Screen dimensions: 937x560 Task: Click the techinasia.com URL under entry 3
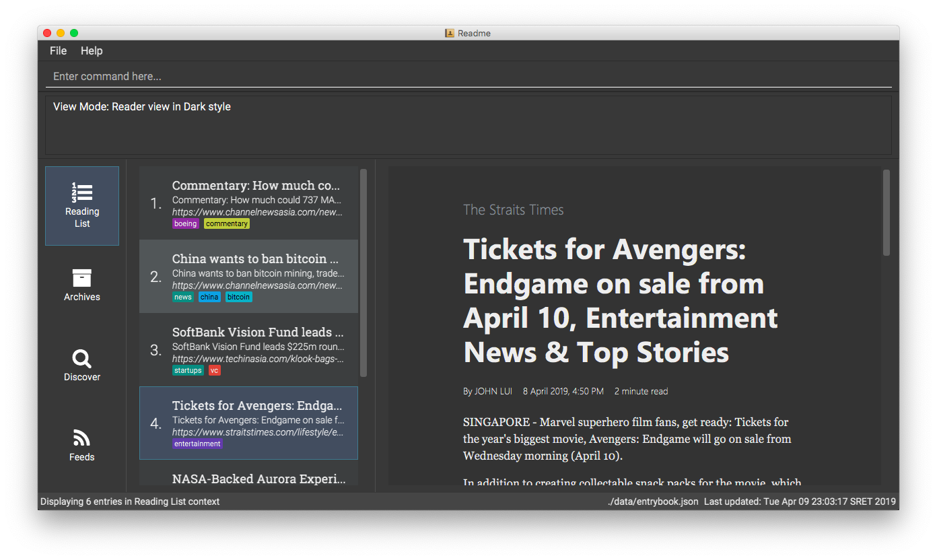tap(258, 359)
